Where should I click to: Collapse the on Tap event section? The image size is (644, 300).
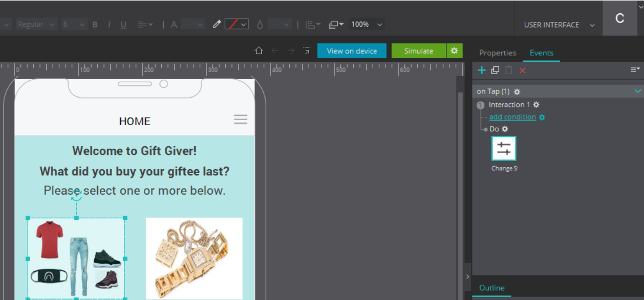click(637, 91)
